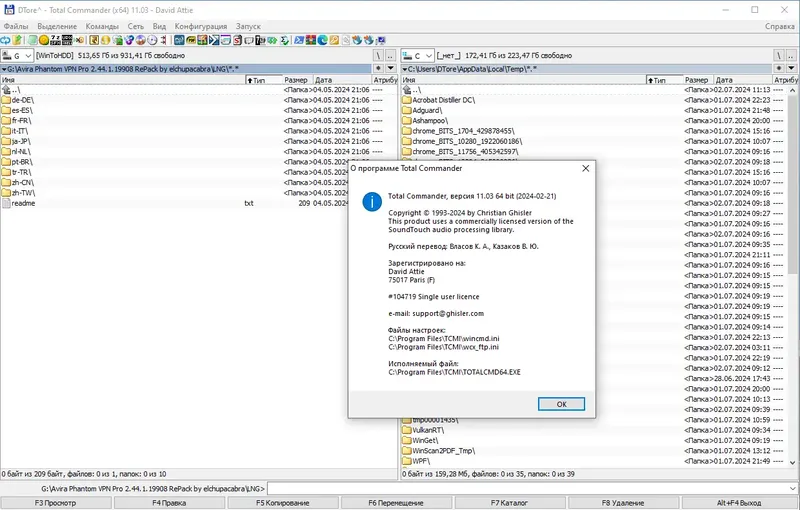Image resolution: width=800 pixels, height=510 pixels.
Task: Launch the 7z archiver toolbar icon
Action: click(55, 40)
